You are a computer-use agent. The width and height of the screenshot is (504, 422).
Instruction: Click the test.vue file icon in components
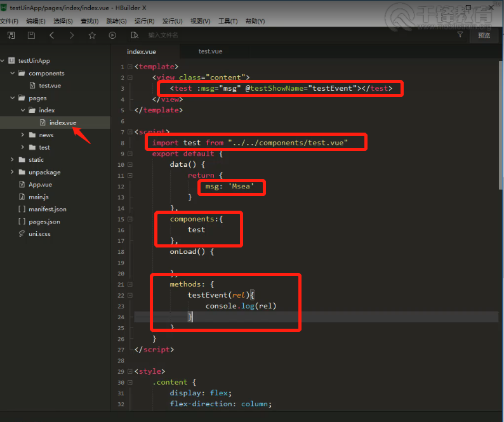[x=32, y=86]
